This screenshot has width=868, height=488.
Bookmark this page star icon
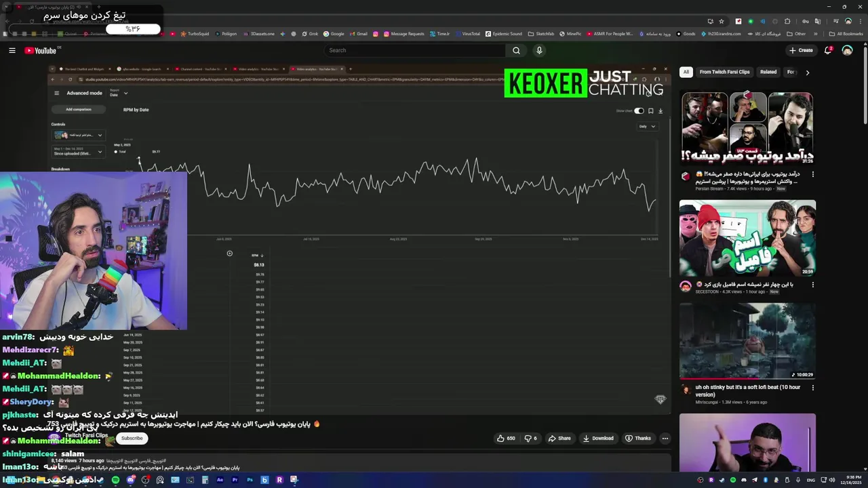coord(722,21)
